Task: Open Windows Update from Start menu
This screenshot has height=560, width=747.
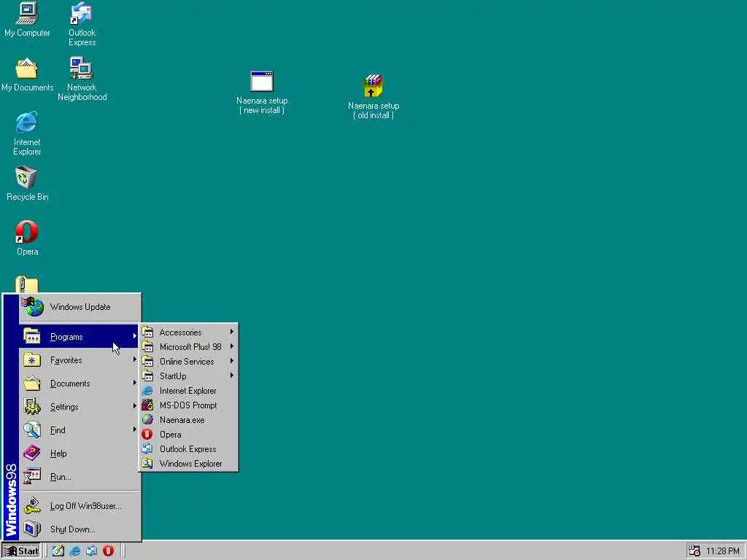Action: 80,307
